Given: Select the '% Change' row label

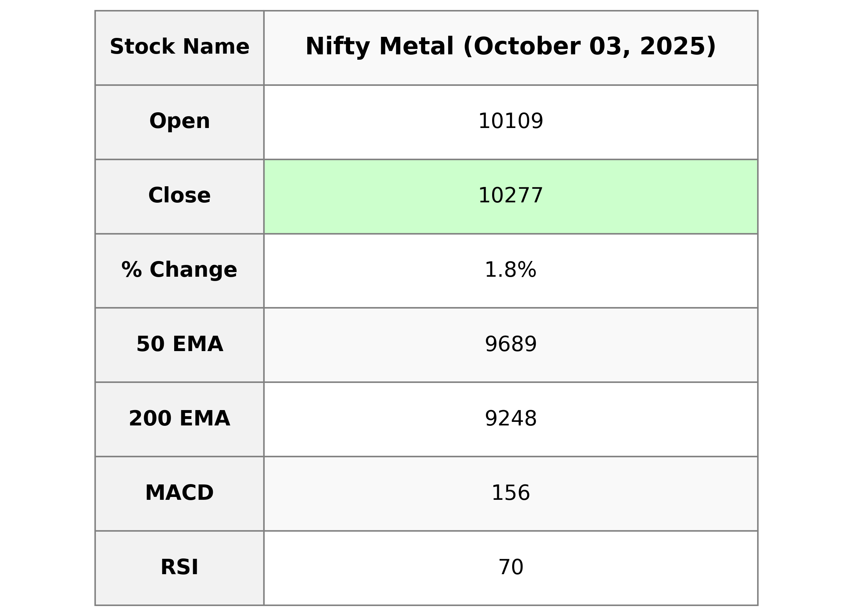Looking at the screenshot, I should (180, 270).
